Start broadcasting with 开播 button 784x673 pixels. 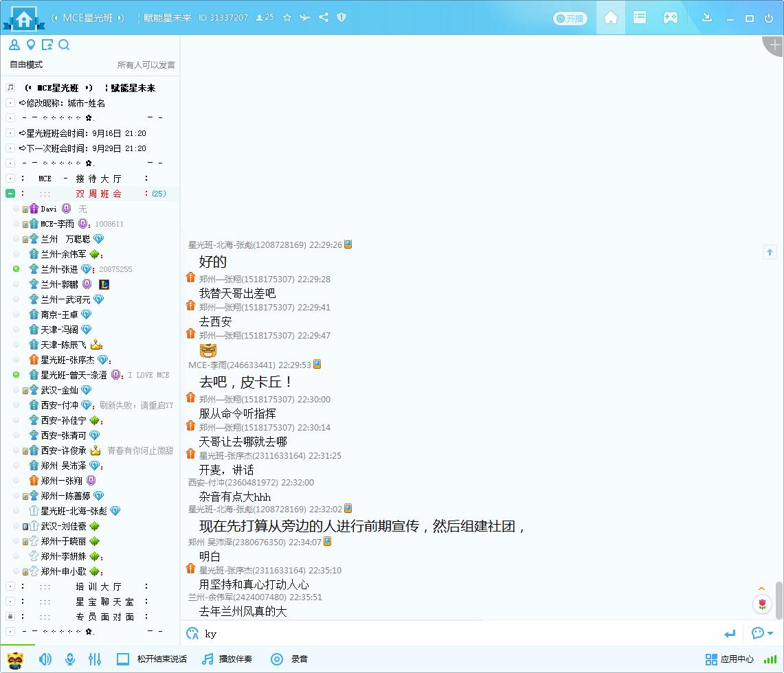tap(570, 19)
